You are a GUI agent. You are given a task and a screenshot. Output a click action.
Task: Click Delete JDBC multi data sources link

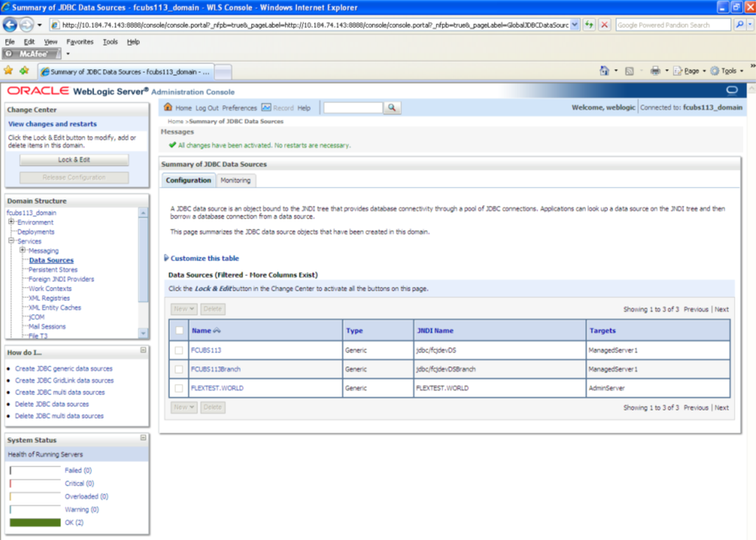[x=60, y=416]
